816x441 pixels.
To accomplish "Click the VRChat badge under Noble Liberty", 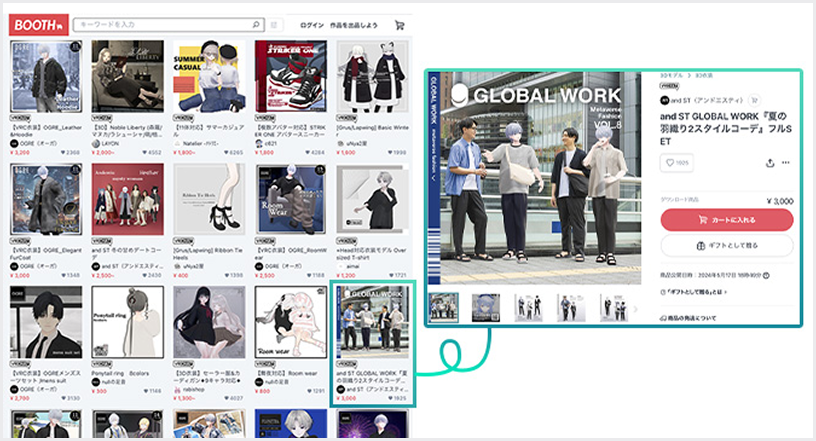I will coord(102,118).
